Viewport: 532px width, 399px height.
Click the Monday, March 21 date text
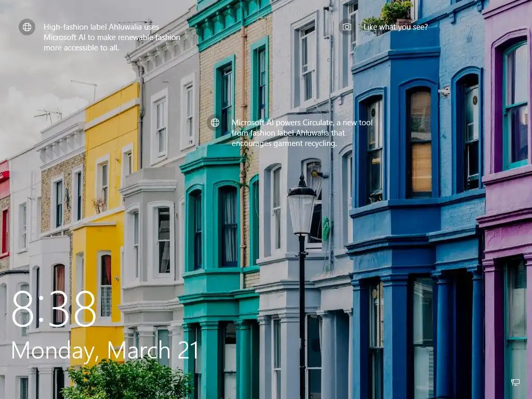[105, 351]
